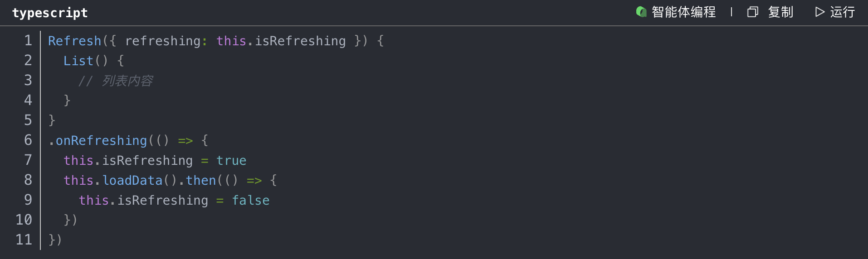
Task: Click the Refresh keyword on line one
Action: (x=74, y=41)
